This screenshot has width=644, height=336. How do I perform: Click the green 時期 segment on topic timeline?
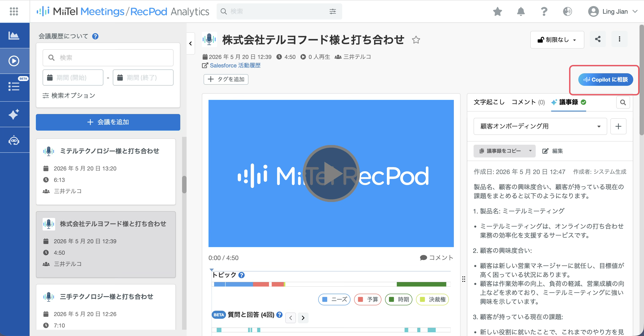point(421,284)
